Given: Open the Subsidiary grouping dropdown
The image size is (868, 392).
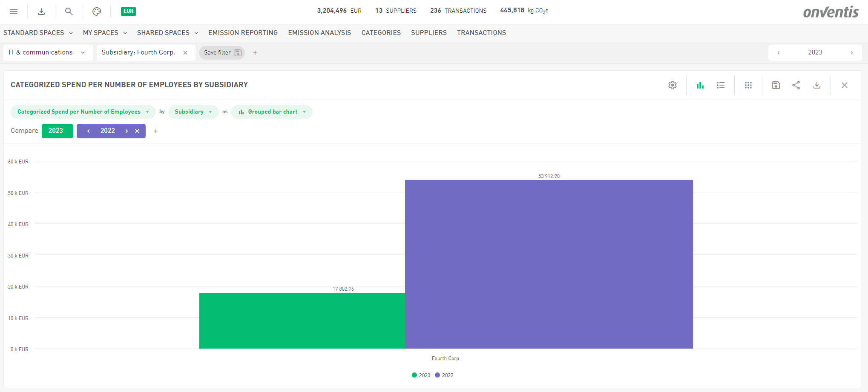Looking at the screenshot, I should 193,112.
